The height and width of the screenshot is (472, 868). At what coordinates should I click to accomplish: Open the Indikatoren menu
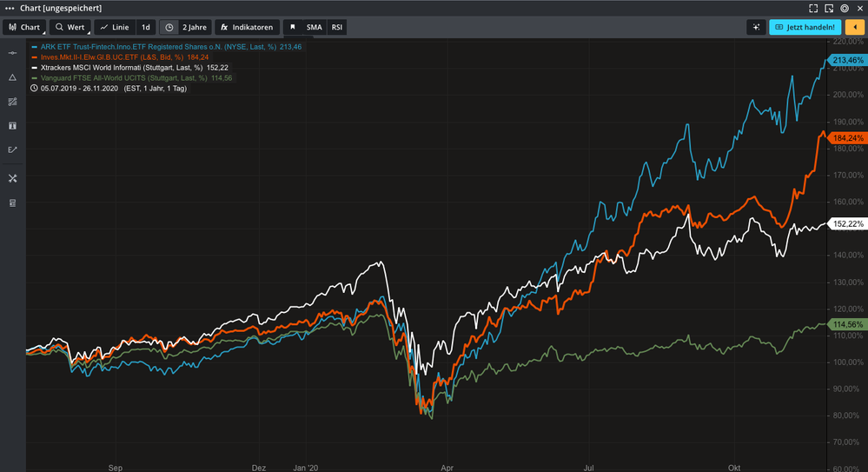pyautogui.click(x=246, y=27)
